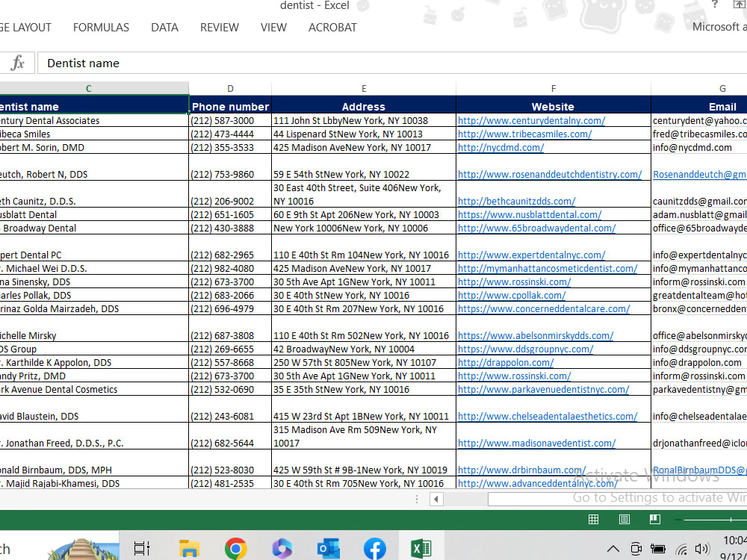Screen dimensions: 747x560
Task: Open Microsoft Copilot from the taskbar
Action: (x=282, y=549)
